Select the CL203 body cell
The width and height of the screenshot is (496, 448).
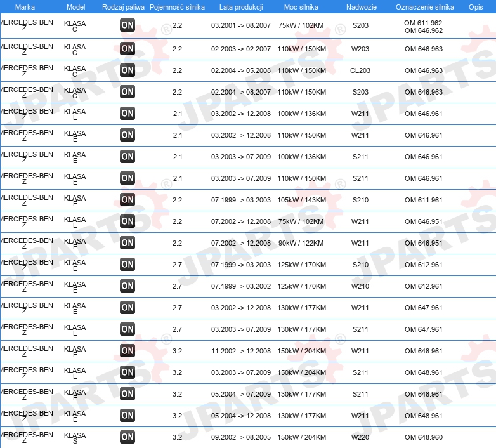[360, 70]
